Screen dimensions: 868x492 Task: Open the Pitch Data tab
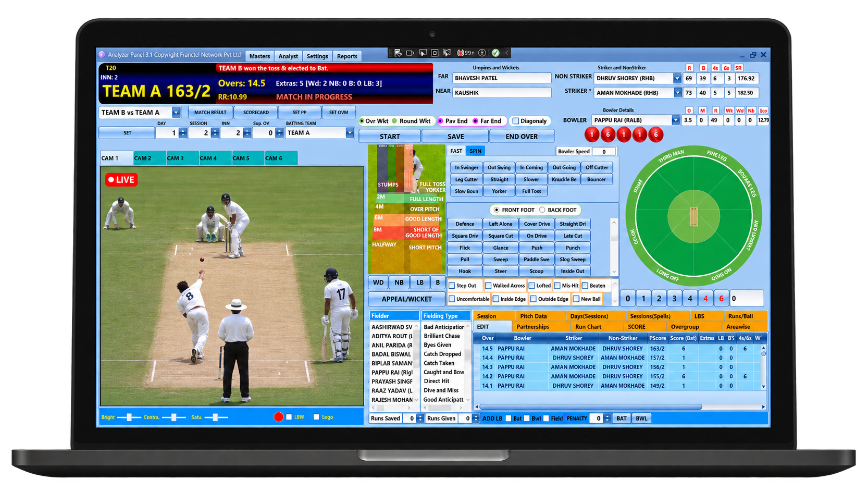540,316
